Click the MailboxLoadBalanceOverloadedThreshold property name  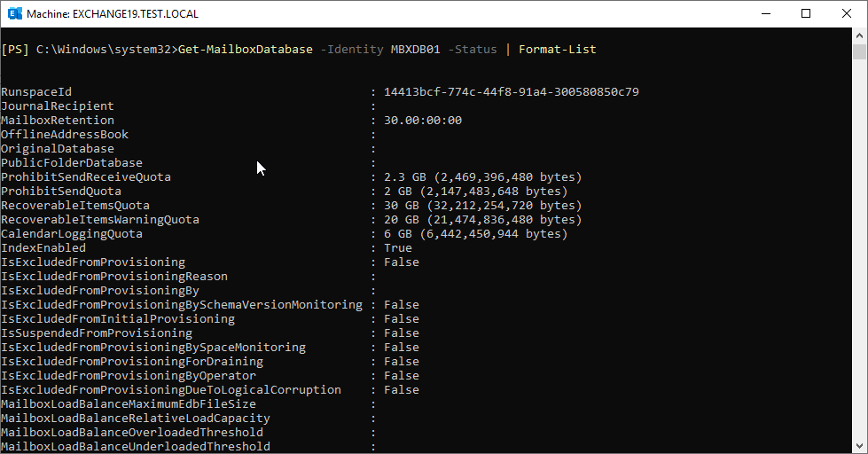click(132, 433)
